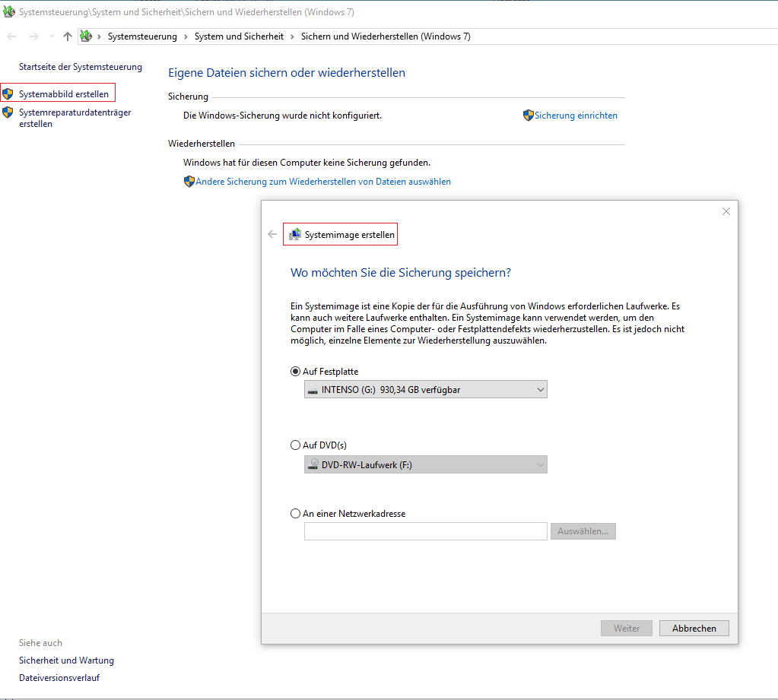Click Sicherung einrichten link
The width and height of the screenshot is (778, 700).
pos(576,115)
